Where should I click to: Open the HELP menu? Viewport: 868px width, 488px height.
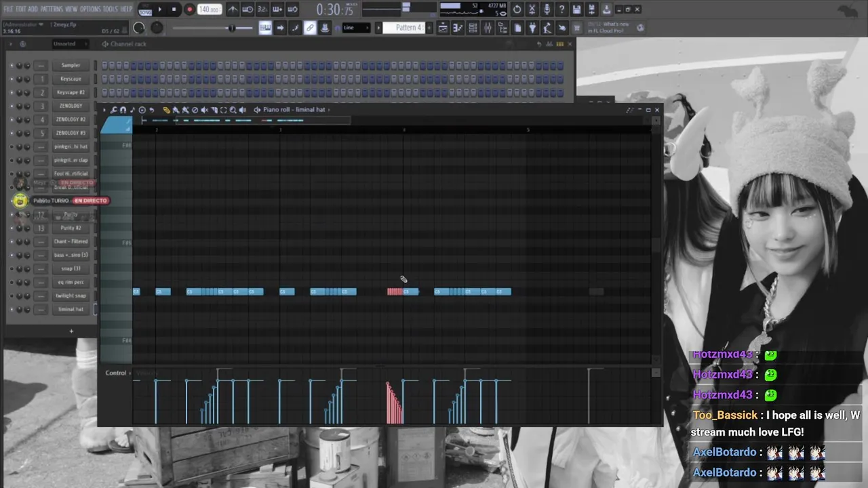(x=126, y=9)
